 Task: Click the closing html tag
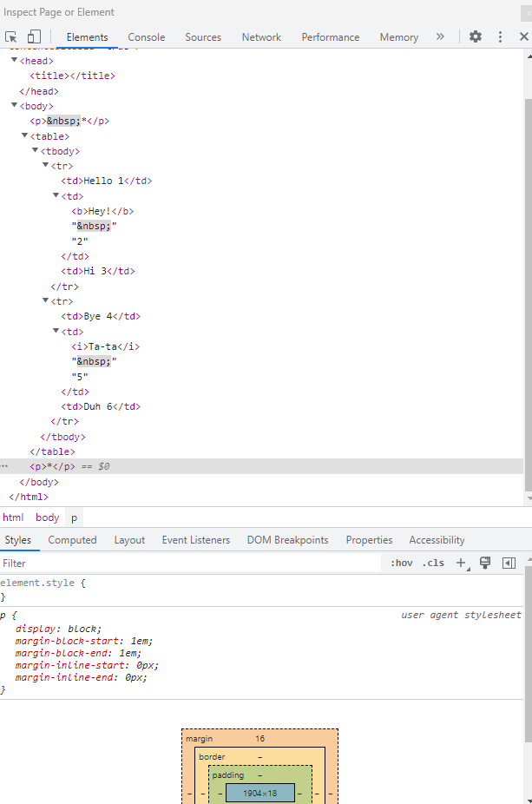29,497
